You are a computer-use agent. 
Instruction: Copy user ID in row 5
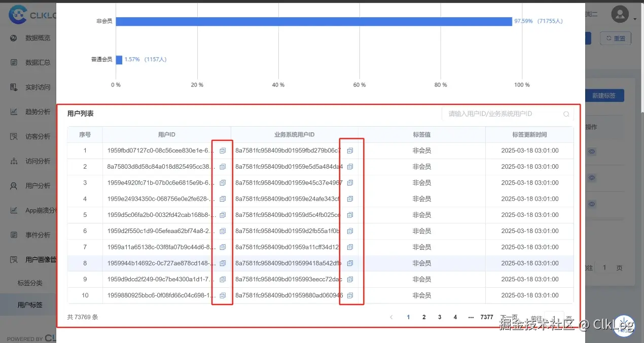click(223, 215)
